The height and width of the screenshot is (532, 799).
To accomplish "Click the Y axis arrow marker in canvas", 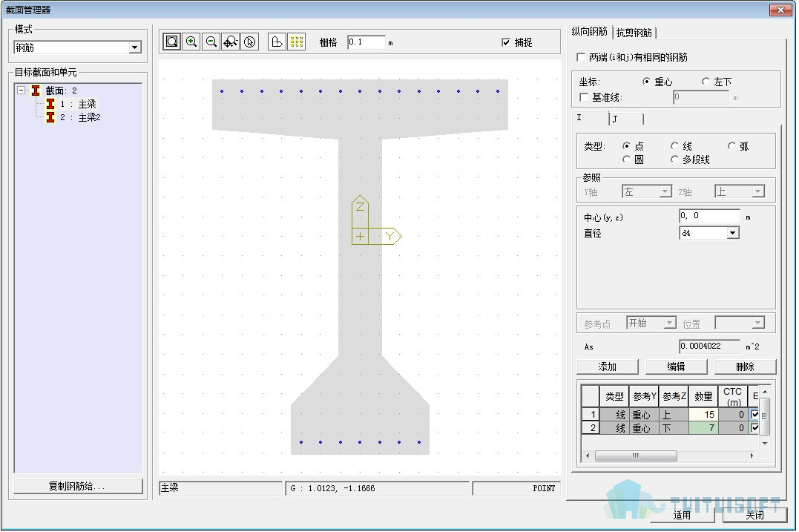I will coord(385,236).
